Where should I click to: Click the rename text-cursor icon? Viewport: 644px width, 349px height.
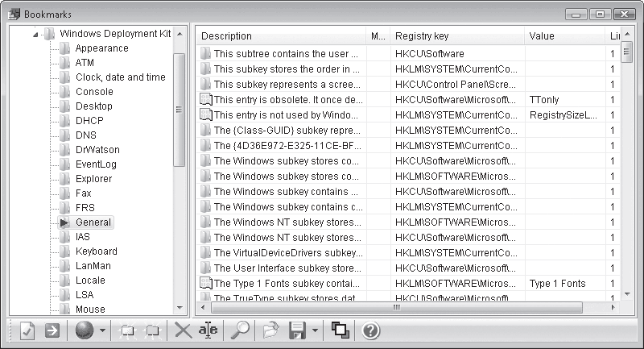[x=208, y=330]
